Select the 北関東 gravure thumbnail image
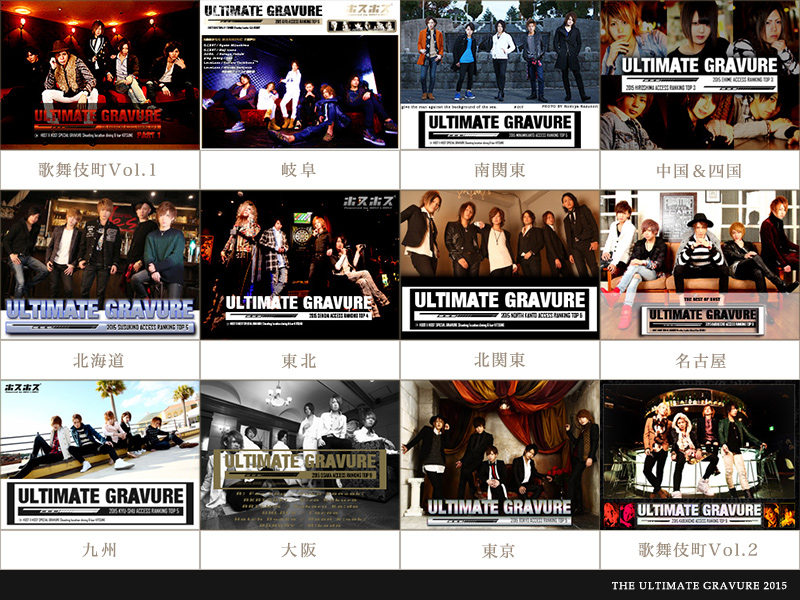Viewport: 800px width, 600px height. click(499, 265)
